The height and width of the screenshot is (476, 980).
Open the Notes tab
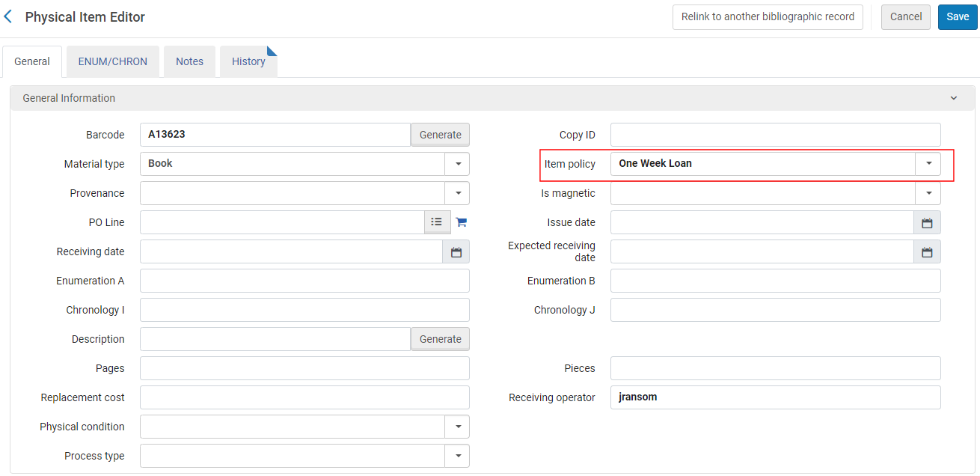coord(189,62)
